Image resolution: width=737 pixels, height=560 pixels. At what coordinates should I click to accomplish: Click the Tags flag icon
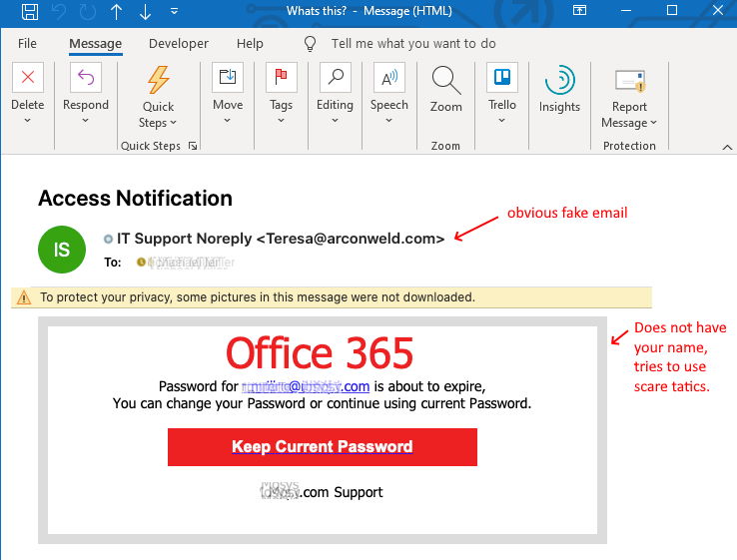coord(281,77)
